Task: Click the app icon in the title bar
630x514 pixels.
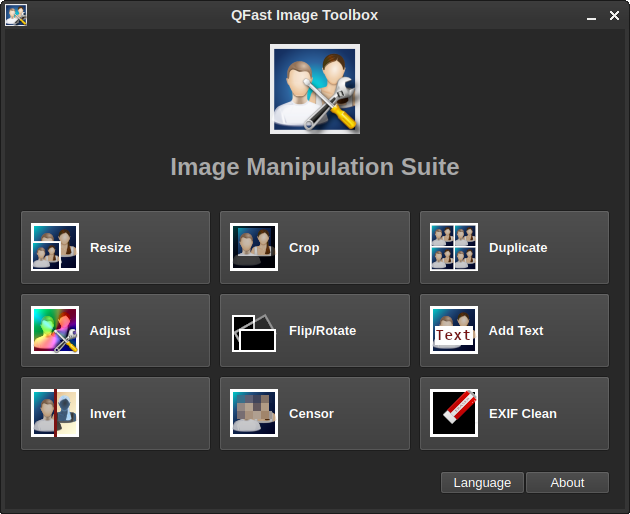Action: point(16,15)
